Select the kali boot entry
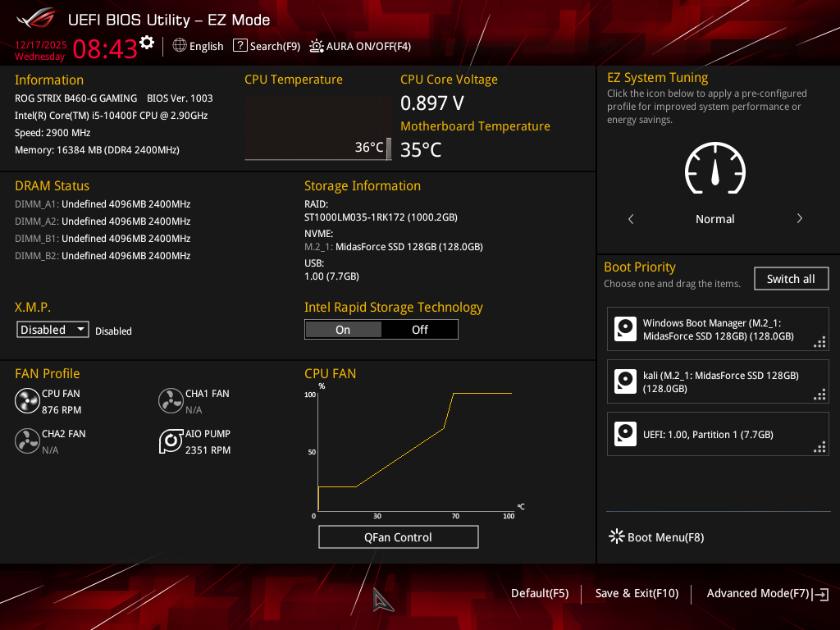Viewport: 840px width, 630px height. tap(718, 382)
